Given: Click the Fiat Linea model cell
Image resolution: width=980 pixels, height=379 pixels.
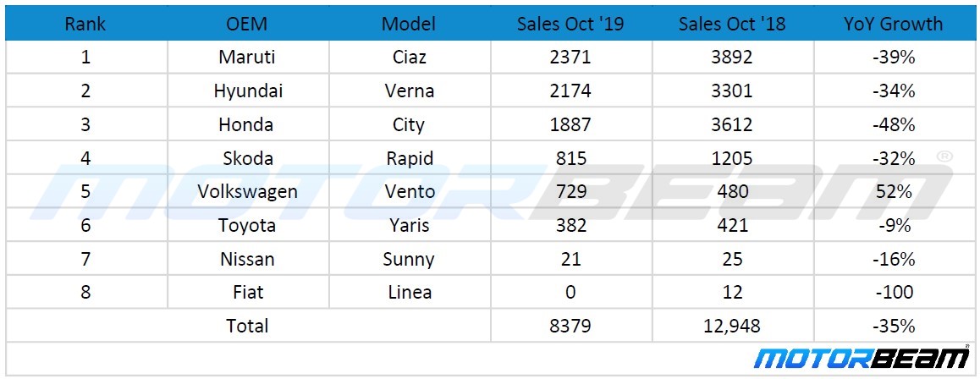Looking at the screenshot, I should (x=409, y=293).
